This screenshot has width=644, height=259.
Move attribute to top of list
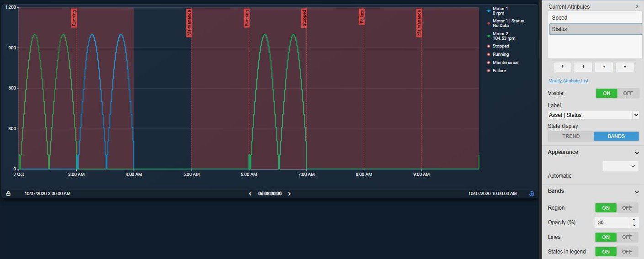(x=604, y=67)
